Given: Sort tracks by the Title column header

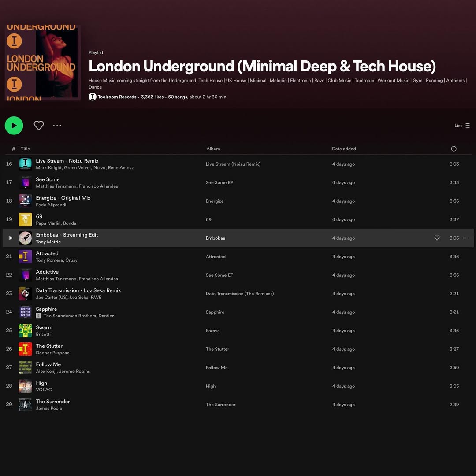Looking at the screenshot, I should [26, 149].
